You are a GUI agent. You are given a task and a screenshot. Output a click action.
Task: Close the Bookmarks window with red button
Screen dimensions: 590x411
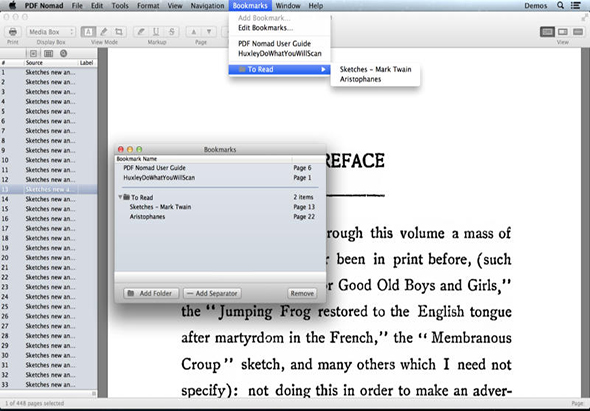pyautogui.click(x=121, y=149)
